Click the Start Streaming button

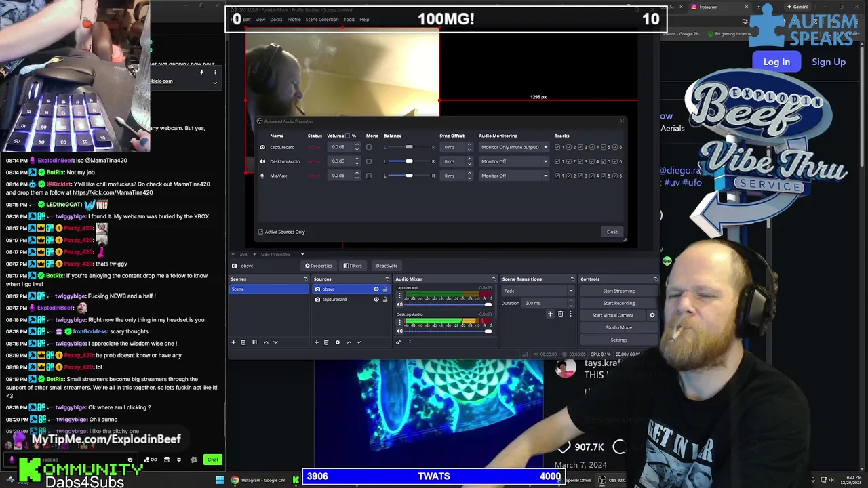pos(618,291)
